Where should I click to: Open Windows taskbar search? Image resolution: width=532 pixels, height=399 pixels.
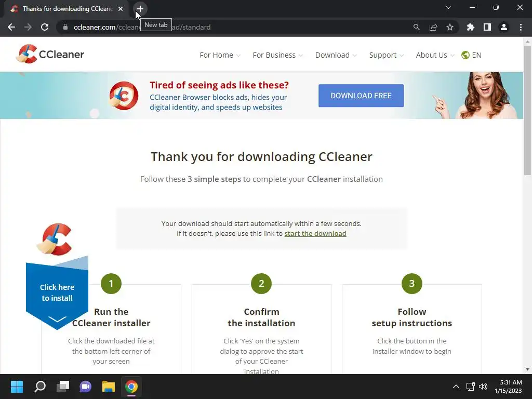click(40, 387)
